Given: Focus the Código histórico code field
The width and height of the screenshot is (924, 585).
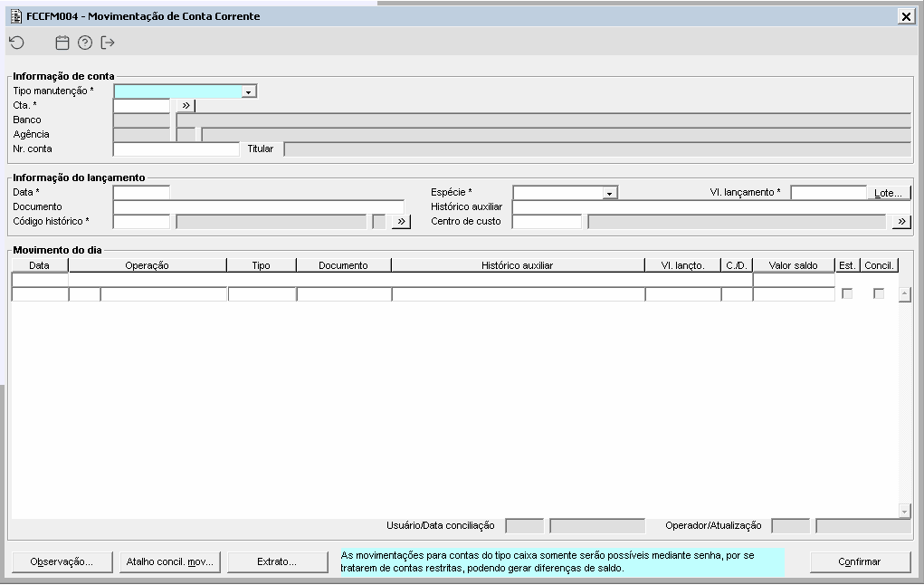Looking at the screenshot, I should [141, 222].
